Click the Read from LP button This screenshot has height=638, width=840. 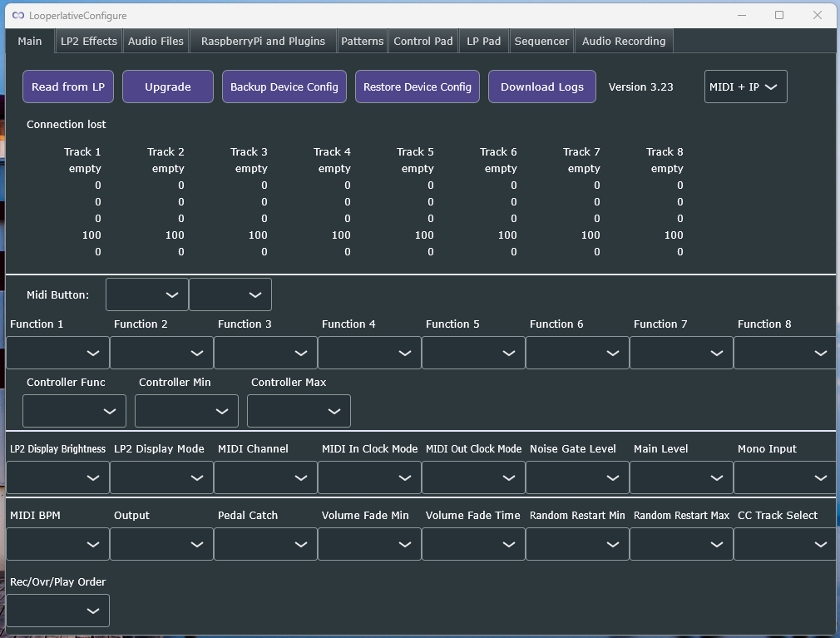pyautogui.click(x=68, y=87)
